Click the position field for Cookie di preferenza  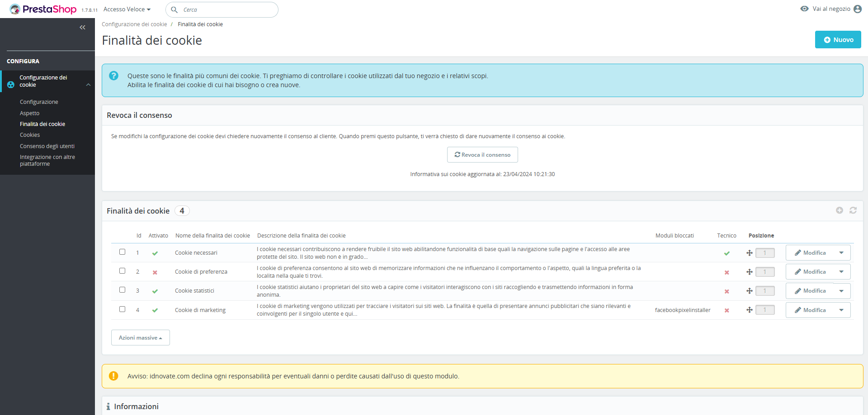(765, 272)
